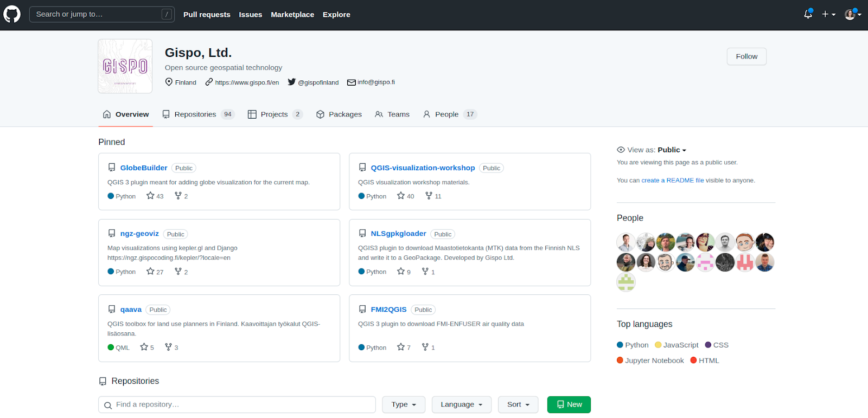Click the Gispo organization logo thumbnail
Image resolution: width=868 pixels, height=418 pixels.
coord(125,66)
